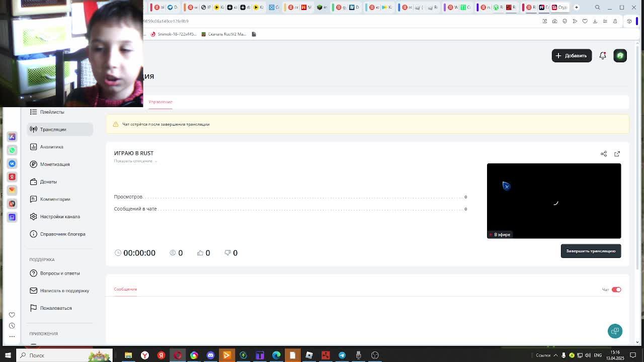Click the Alice assistant icon in browser sidebar
This screenshot has height=362, width=644.
[x=12, y=137]
